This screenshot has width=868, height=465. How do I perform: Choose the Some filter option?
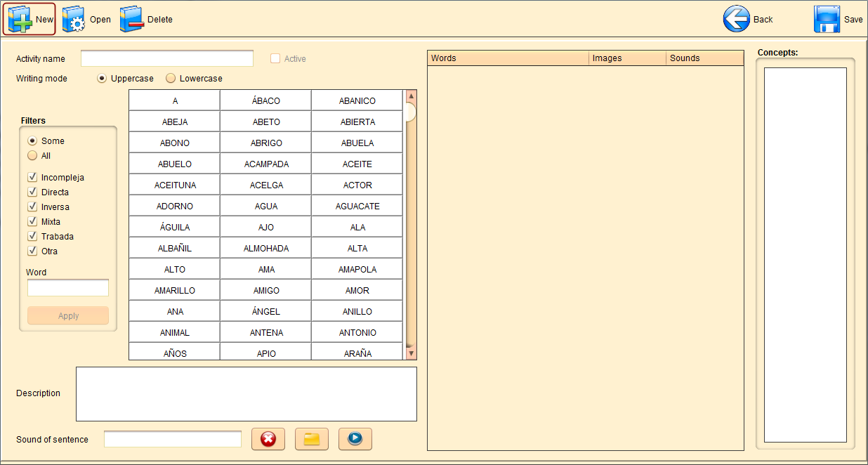click(32, 140)
